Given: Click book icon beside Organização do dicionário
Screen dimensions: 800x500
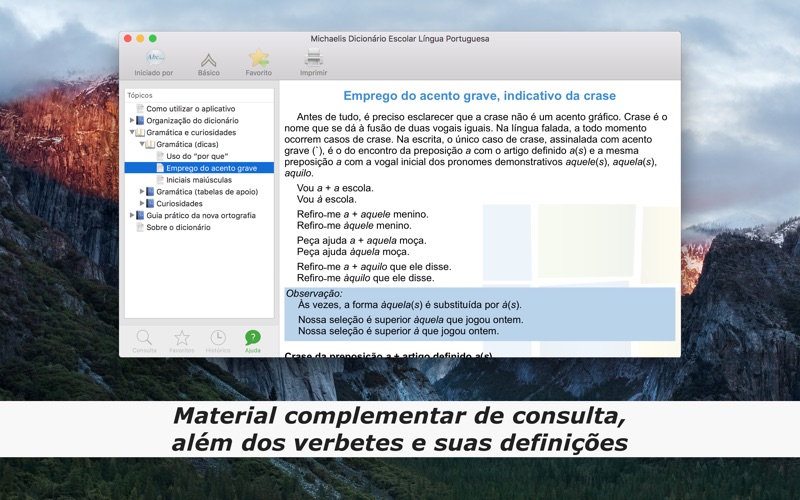Looking at the screenshot, I should coord(140,120).
